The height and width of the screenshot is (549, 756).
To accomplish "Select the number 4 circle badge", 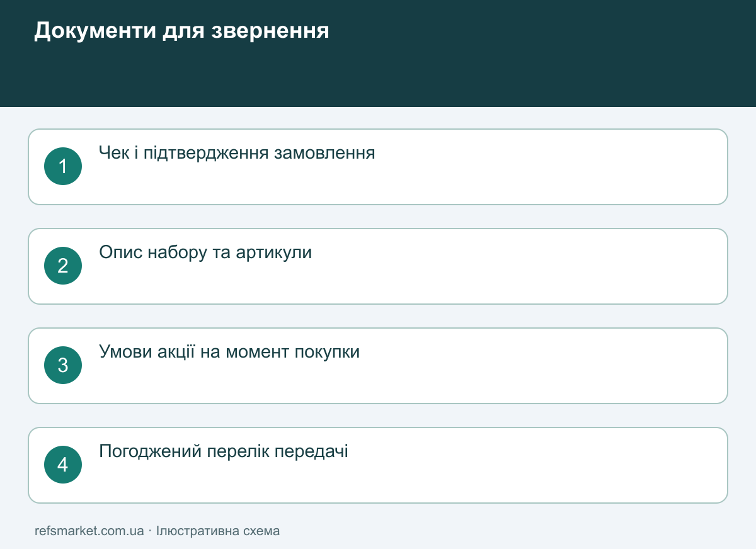I will (63, 465).
